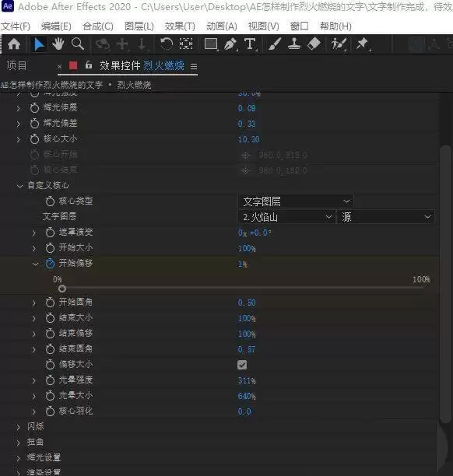Select the Type text tool
The image size is (453, 476).
coord(250,44)
